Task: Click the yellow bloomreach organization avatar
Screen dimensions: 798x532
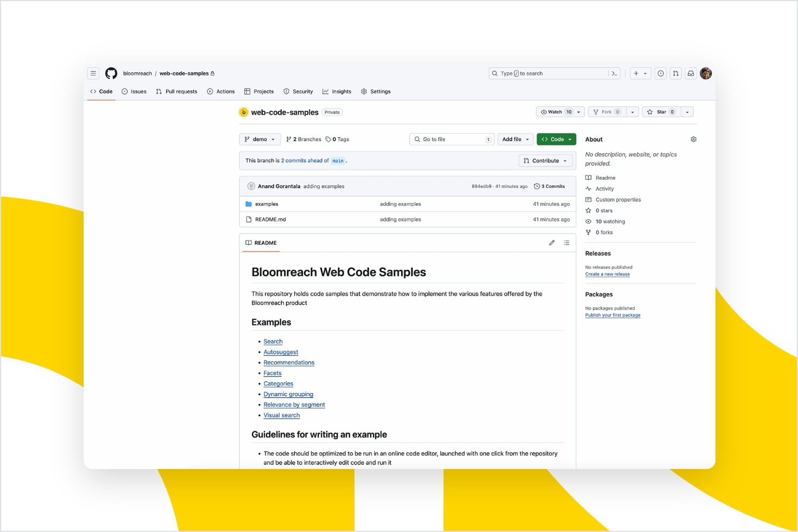Action: 244,112
